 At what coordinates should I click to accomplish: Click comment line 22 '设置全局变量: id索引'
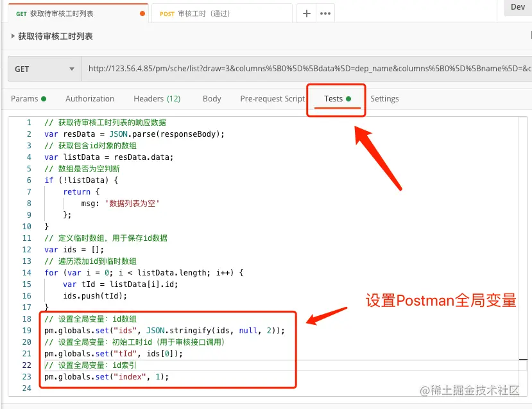98,365
